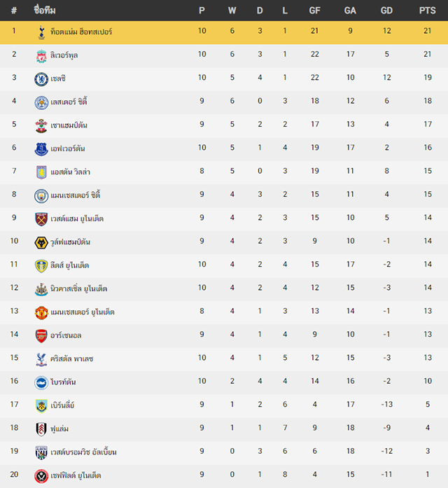This screenshot has width=448, height=488.
Task: Click the Leicester City crest icon
Action: tap(41, 103)
